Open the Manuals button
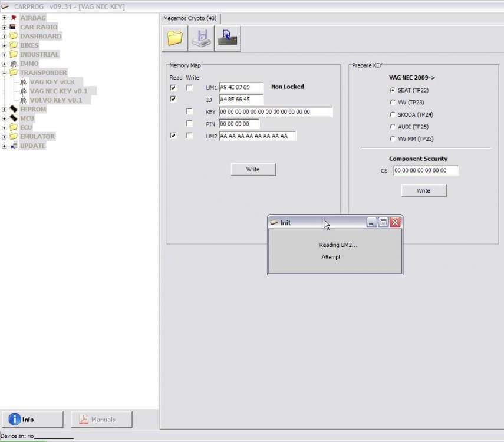The width and height of the screenshot is (504, 442). coord(101,420)
